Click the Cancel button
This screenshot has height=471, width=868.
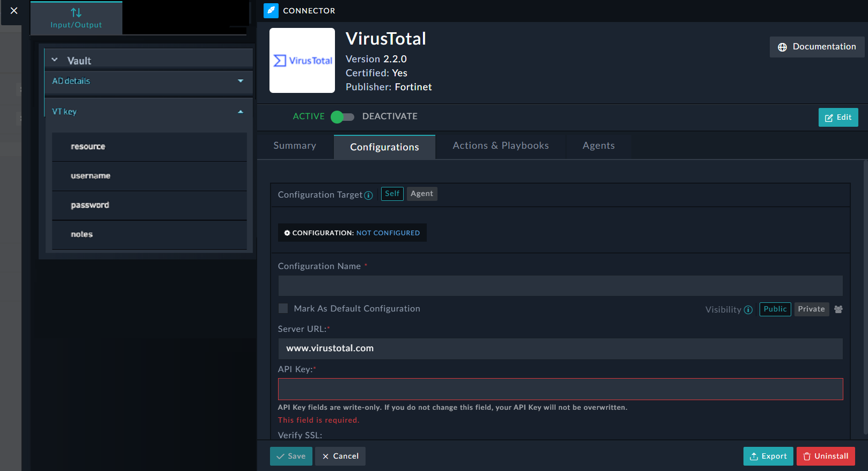pyautogui.click(x=340, y=456)
